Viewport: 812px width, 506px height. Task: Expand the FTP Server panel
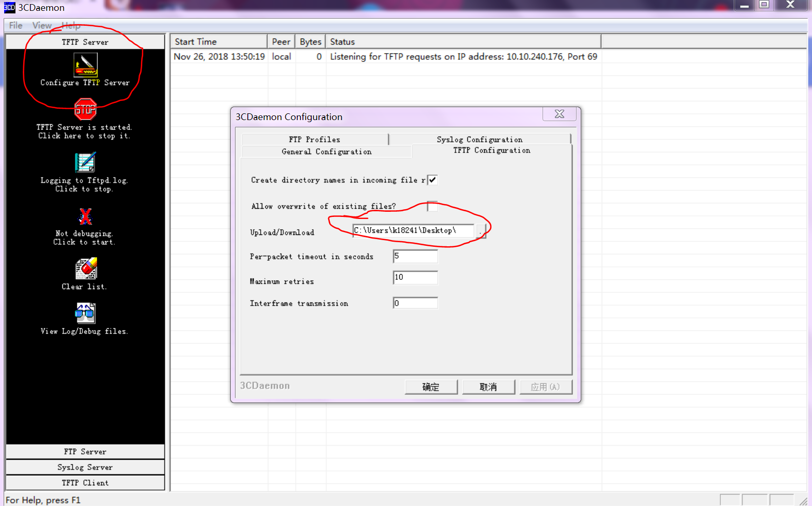(x=85, y=452)
